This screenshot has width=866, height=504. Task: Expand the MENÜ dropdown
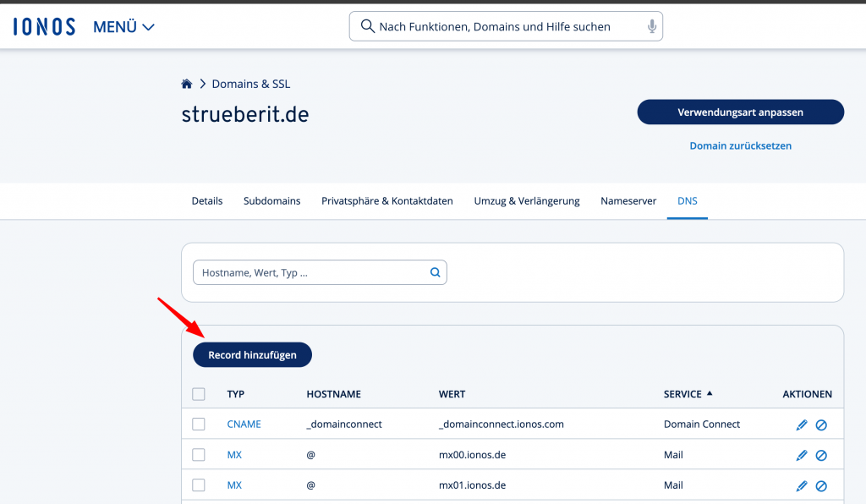[123, 27]
